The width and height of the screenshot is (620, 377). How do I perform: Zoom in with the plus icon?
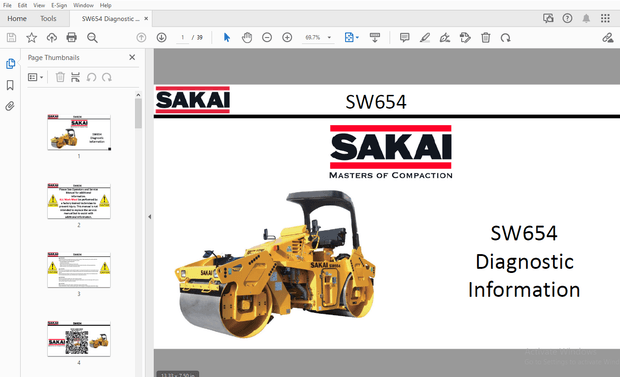point(287,38)
